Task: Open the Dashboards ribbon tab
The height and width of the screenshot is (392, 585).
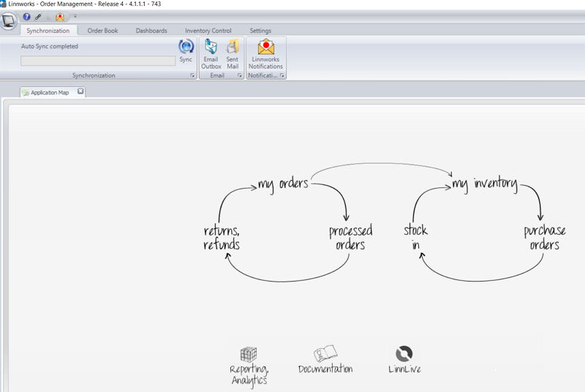Action: (x=151, y=31)
